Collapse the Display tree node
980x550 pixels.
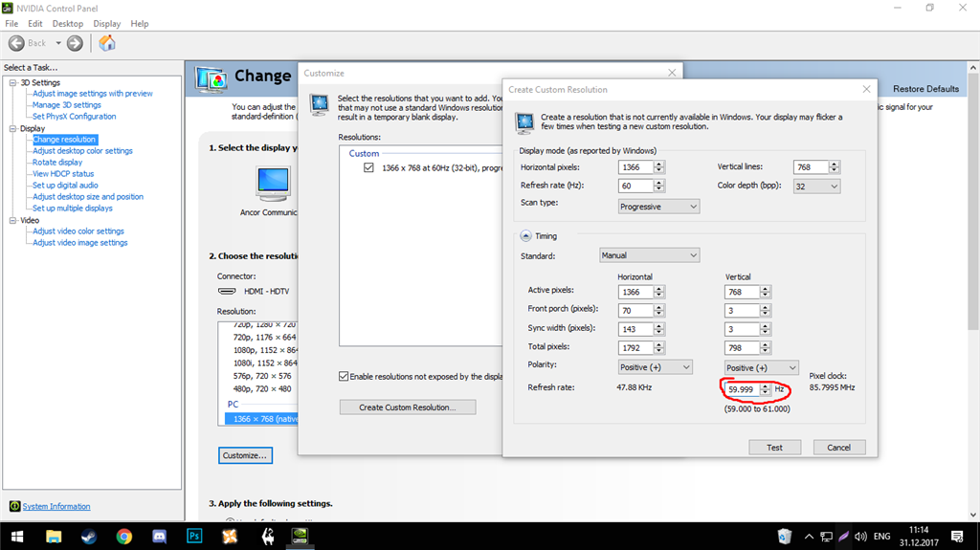[x=12, y=128]
